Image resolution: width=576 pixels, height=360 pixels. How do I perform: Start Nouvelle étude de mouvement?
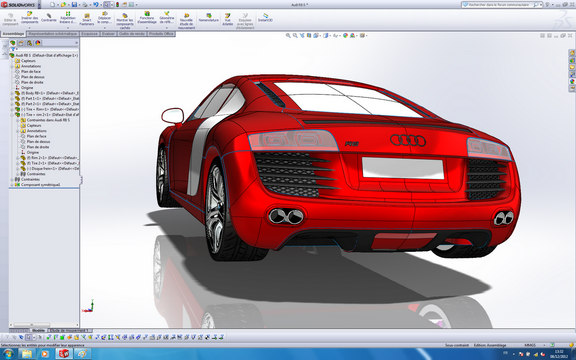187,21
